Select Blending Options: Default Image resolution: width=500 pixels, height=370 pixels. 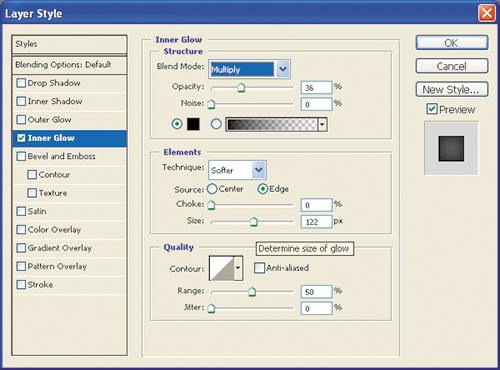click(69, 65)
